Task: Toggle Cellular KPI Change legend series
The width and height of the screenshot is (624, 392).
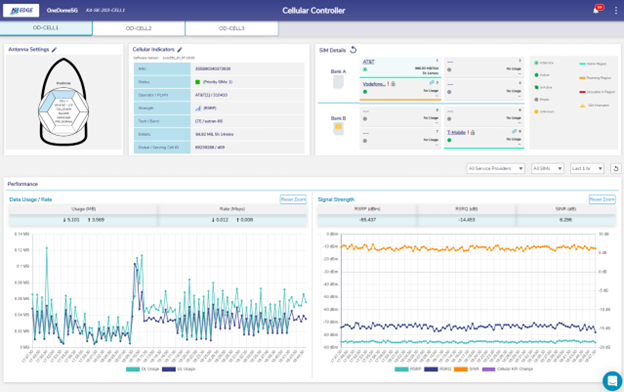Action: 507,369
